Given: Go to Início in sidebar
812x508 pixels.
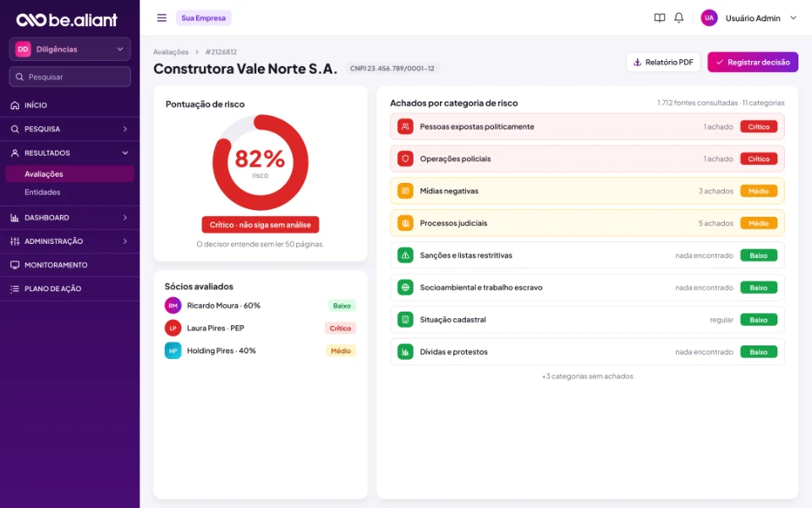Looking at the screenshot, I should [x=70, y=105].
